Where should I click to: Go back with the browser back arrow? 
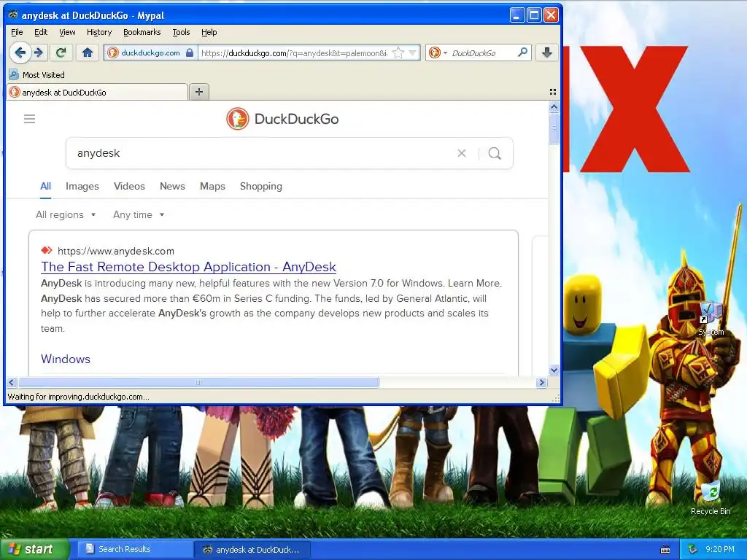click(x=20, y=52)
